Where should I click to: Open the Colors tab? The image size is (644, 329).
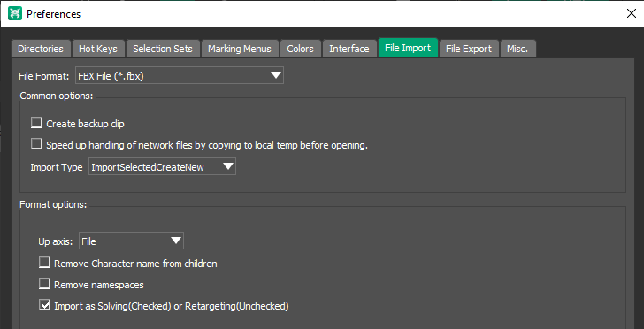[300, 49]
